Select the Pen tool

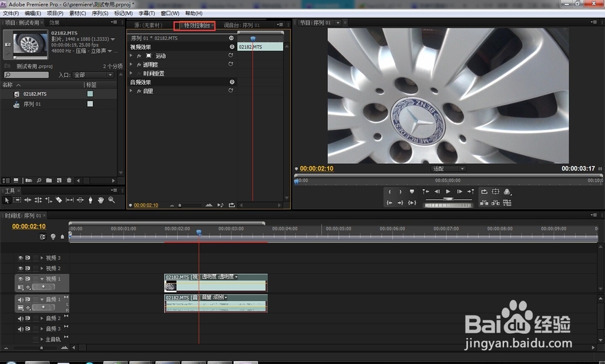point(90,200)
